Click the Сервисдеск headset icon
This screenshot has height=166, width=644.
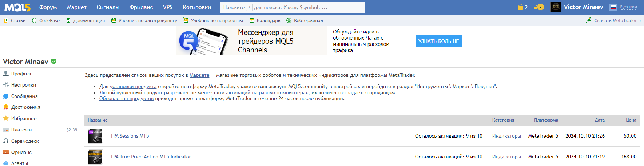[x=6, y=141]
